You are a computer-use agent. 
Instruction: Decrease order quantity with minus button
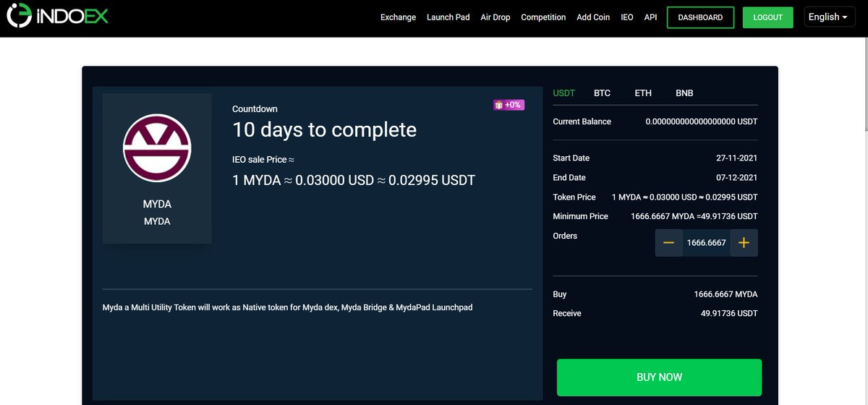[668, 242]
